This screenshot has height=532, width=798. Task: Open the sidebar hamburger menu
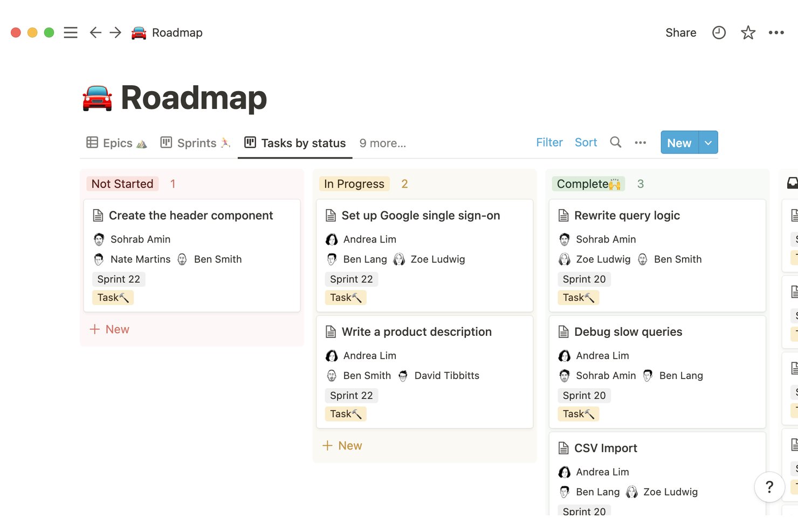[71, 32]
